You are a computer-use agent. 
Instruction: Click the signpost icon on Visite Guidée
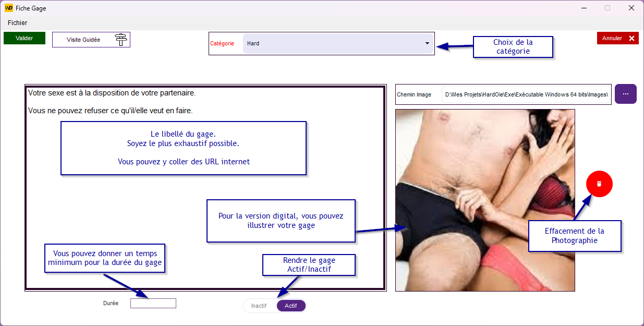tap(121, 39)
